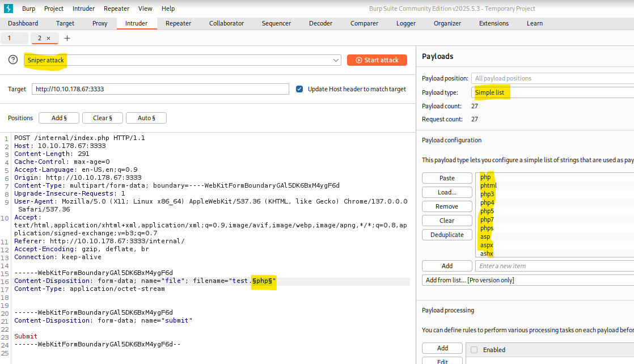Click Add under Payload processing
Image resolution: width=634 pixels, height=364 pixels.
click(442, 348)
